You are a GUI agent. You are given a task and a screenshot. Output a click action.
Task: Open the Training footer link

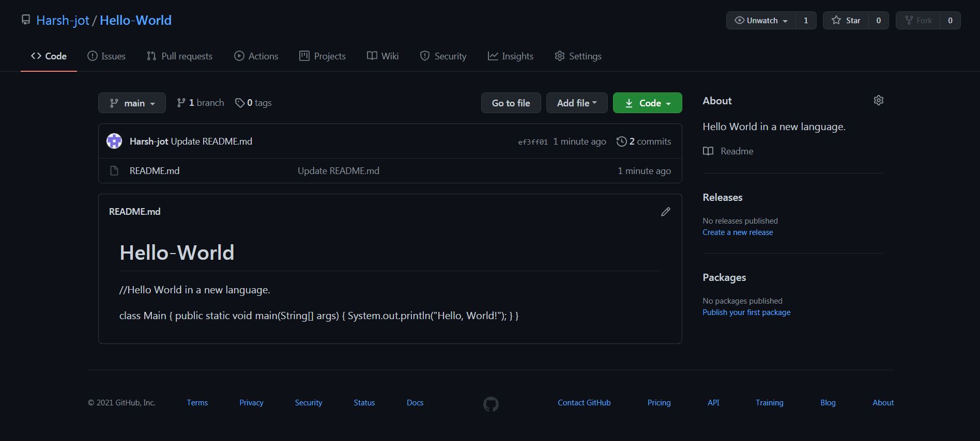770,403
